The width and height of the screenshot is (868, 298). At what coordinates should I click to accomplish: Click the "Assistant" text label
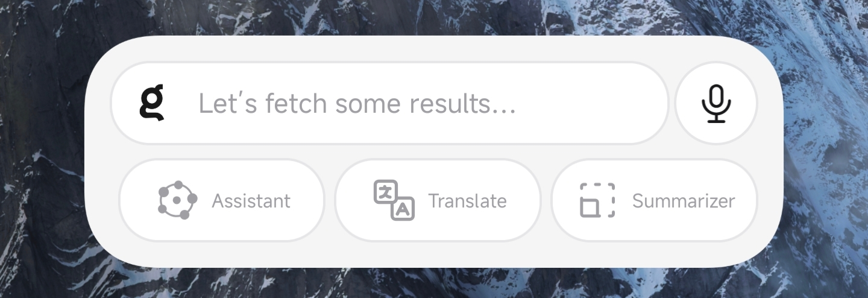pos(251,201)
